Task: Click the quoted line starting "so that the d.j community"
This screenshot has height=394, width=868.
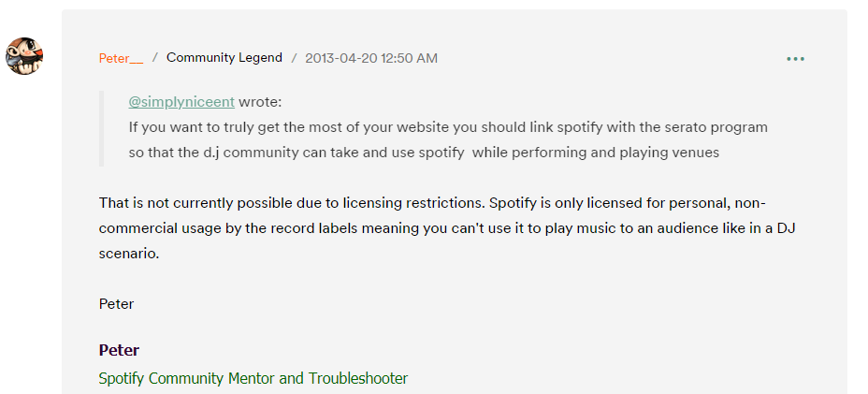Action: pos(424,153)
